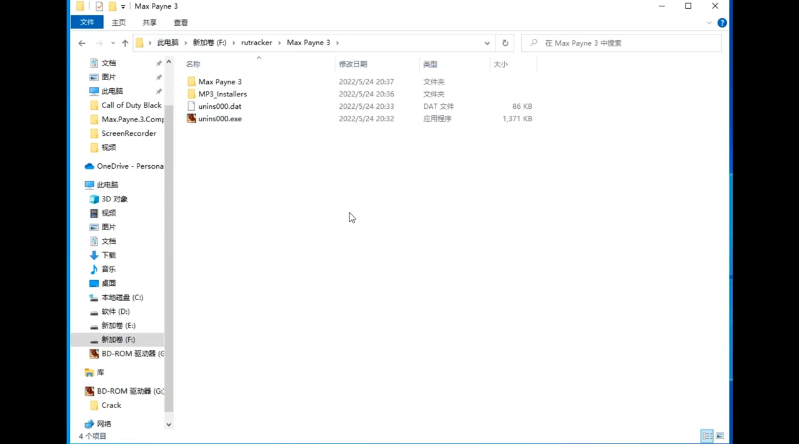Expand the ribbon with the chevron
799x444 pixels.
(x=709, y=23)
